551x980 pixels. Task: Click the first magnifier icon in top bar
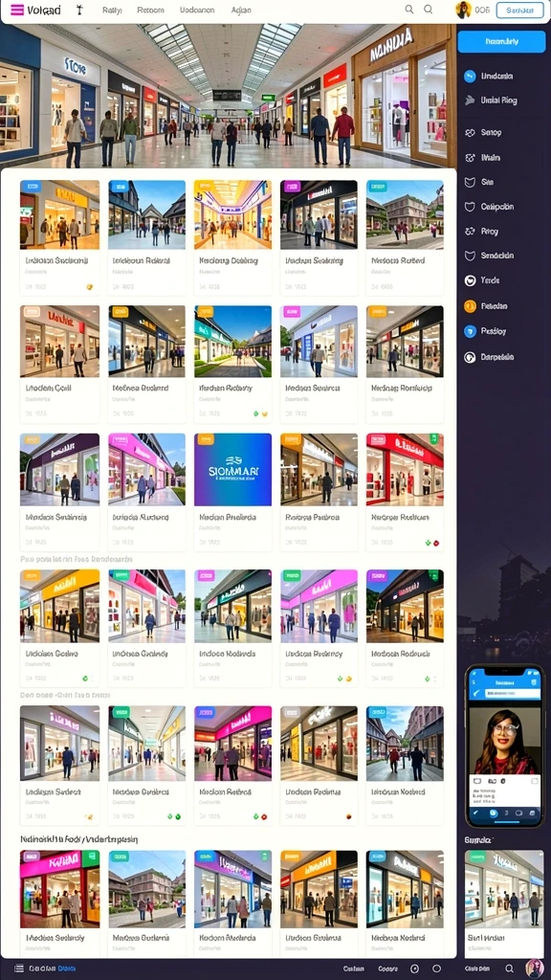click(x=409, y=10)
